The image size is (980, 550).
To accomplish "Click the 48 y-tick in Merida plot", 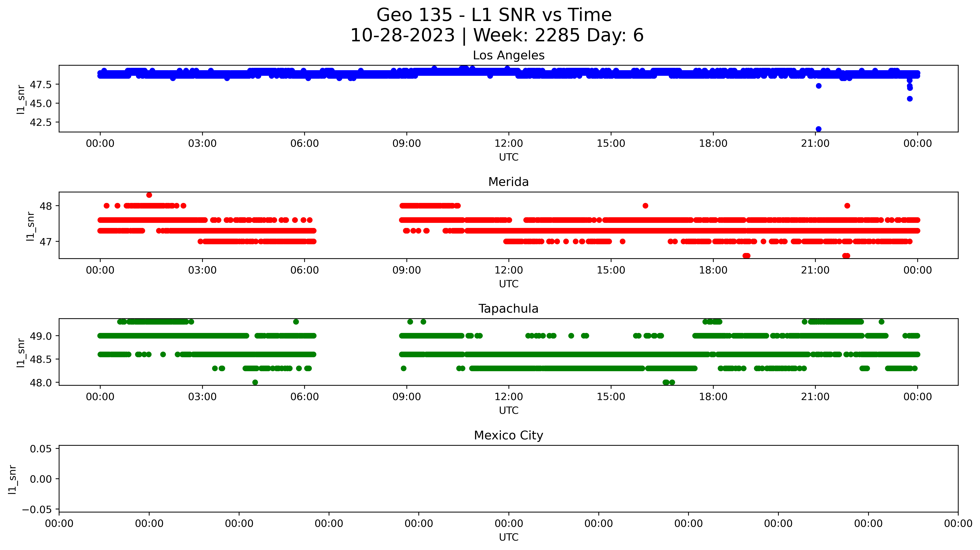I will (46, 206).
